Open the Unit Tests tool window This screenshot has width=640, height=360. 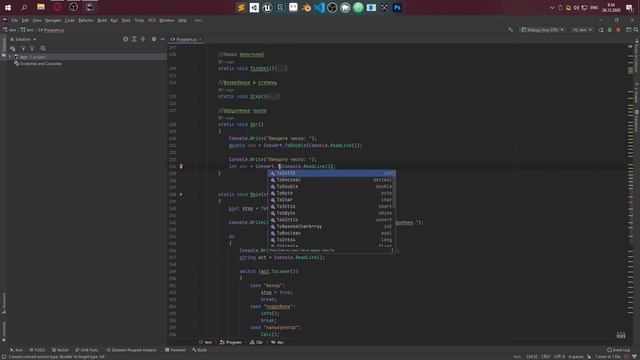pos(87,350)
